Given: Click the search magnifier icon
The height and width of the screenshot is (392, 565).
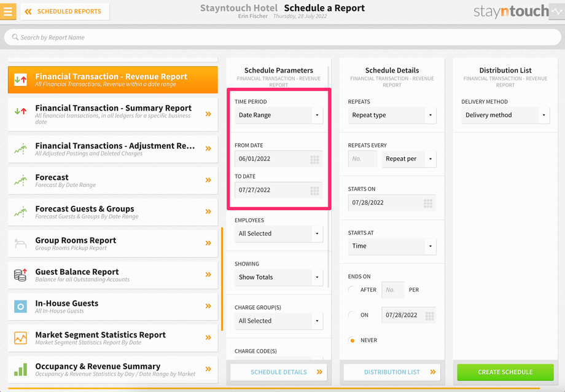Looking at the screenshot, I should pyautogui.click(x=15, y=37).
